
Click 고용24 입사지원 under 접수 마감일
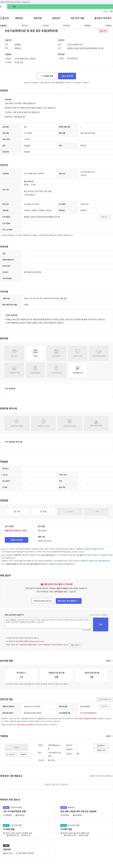tap(16, 540)
